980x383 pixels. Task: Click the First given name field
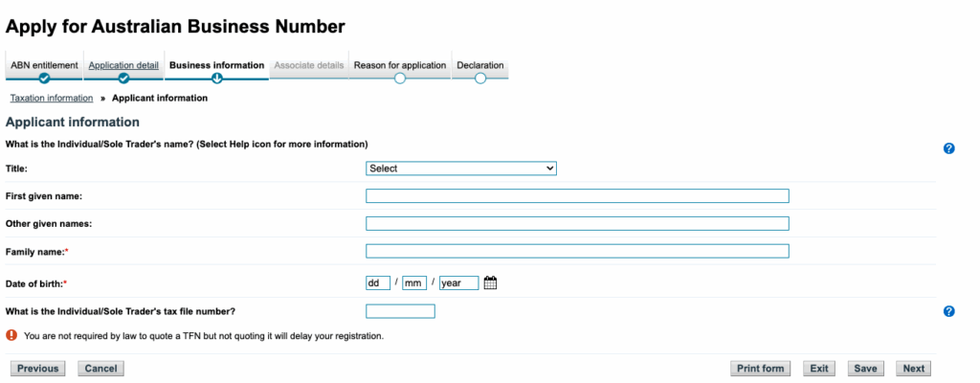pyautogui.click(x=577, y=196)
